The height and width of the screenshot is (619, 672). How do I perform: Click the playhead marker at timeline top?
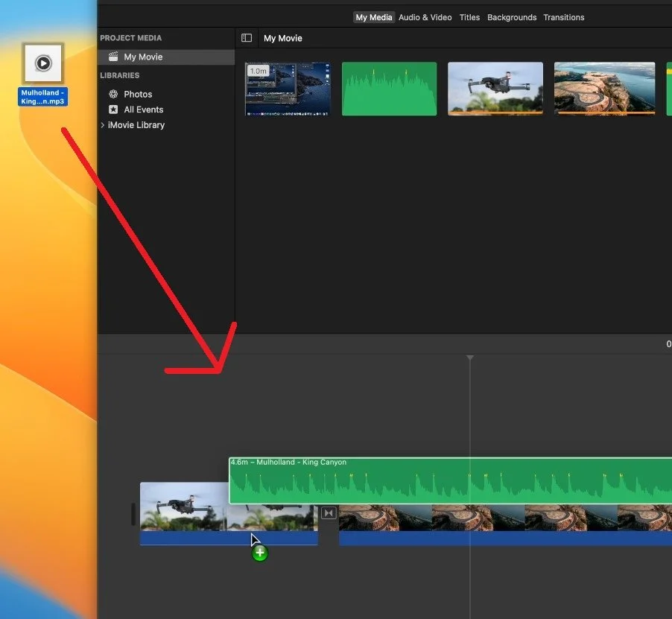pyautogui.click(x=469, y=358)
